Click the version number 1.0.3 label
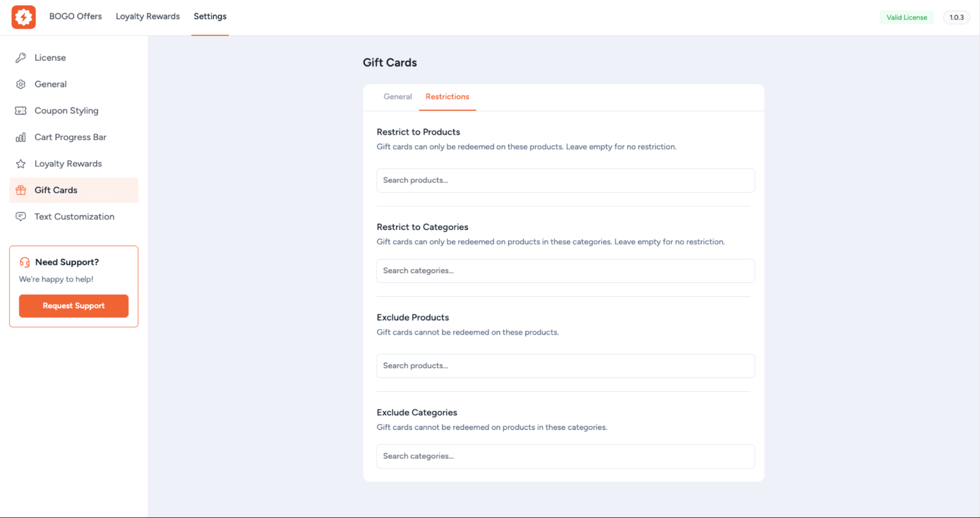 [956, 17]
